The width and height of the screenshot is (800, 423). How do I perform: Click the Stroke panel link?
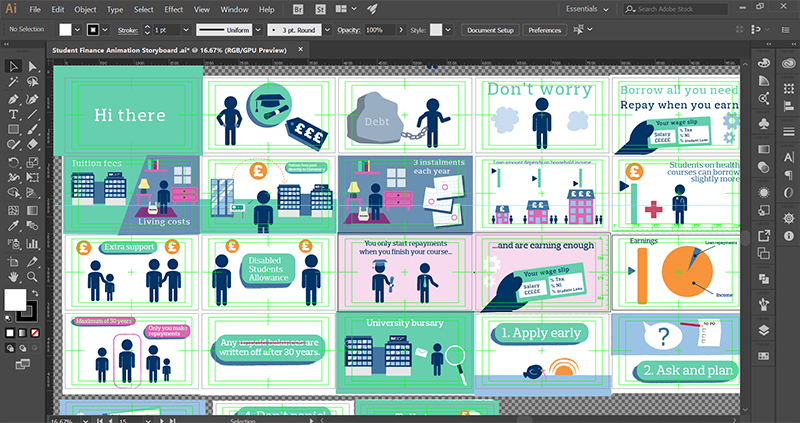(128, 30)
